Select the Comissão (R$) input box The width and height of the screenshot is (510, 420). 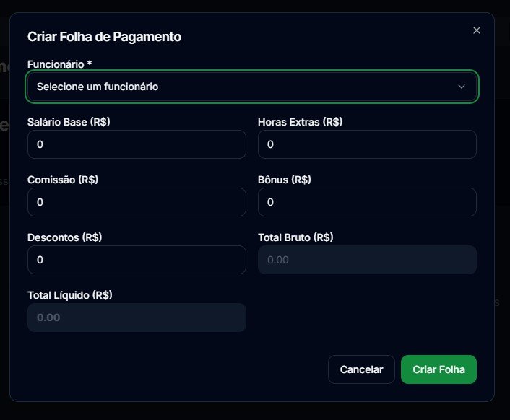(137, 202)
